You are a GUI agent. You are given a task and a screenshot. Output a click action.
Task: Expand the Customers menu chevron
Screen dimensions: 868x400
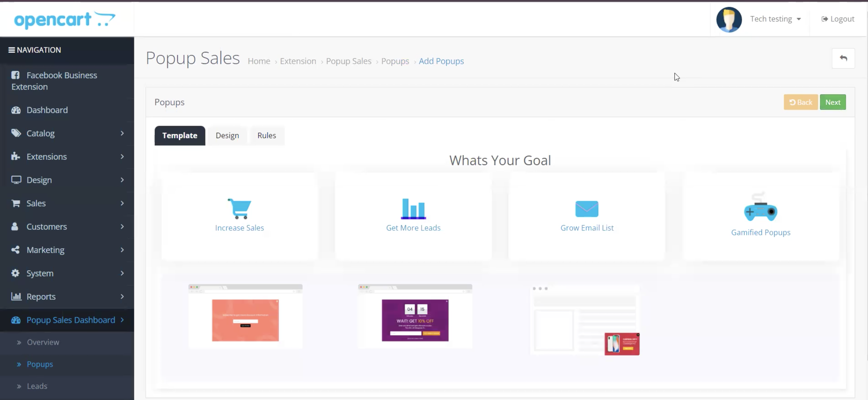[x=122, y=226]
